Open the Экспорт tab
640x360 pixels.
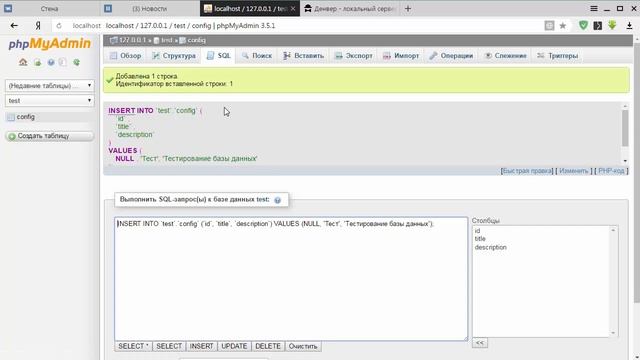click(x=353, y=56)
